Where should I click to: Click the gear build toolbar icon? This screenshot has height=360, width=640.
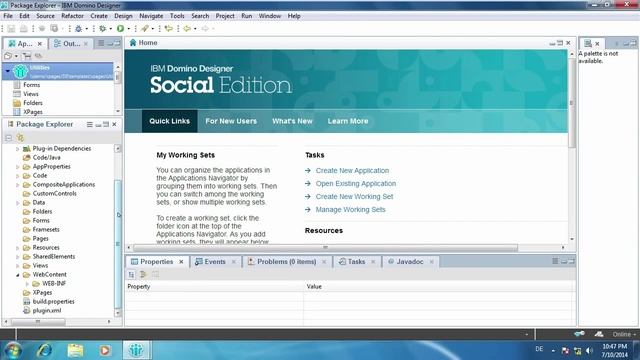[x=102, y=29]
